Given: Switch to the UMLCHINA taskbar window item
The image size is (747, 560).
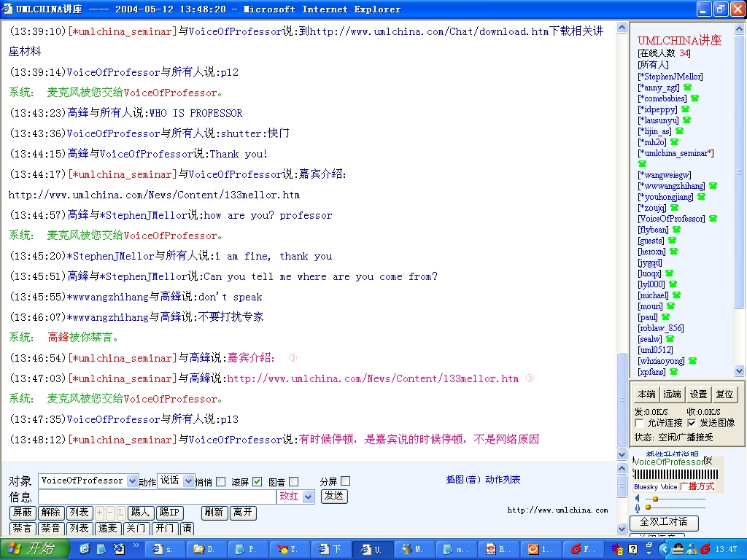Looking at the screenshot, I should pos(372,550).
